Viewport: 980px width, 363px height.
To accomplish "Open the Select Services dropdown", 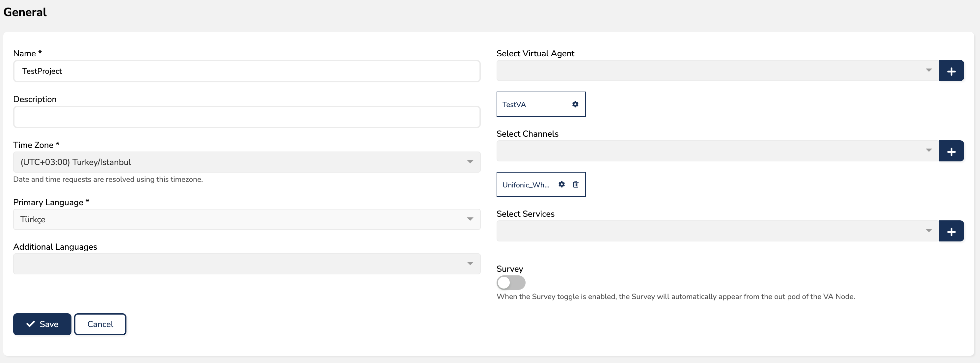I will pyautogui.click(x=717, y=231).
